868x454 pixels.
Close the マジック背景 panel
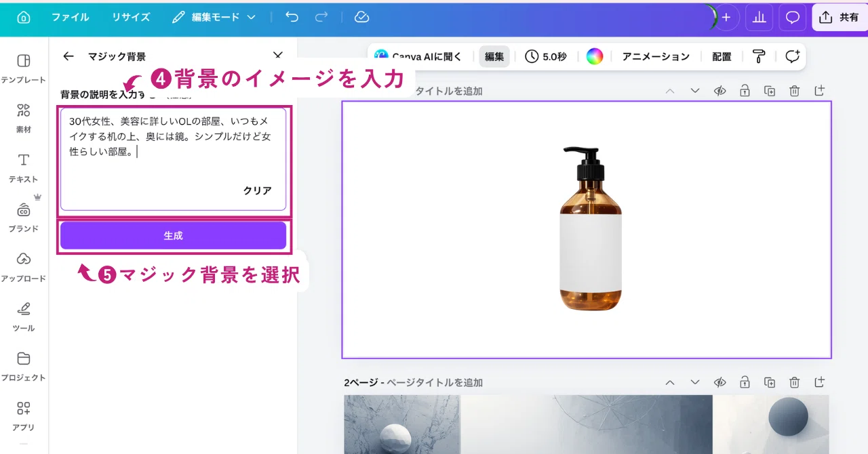[x=278, y=56]
